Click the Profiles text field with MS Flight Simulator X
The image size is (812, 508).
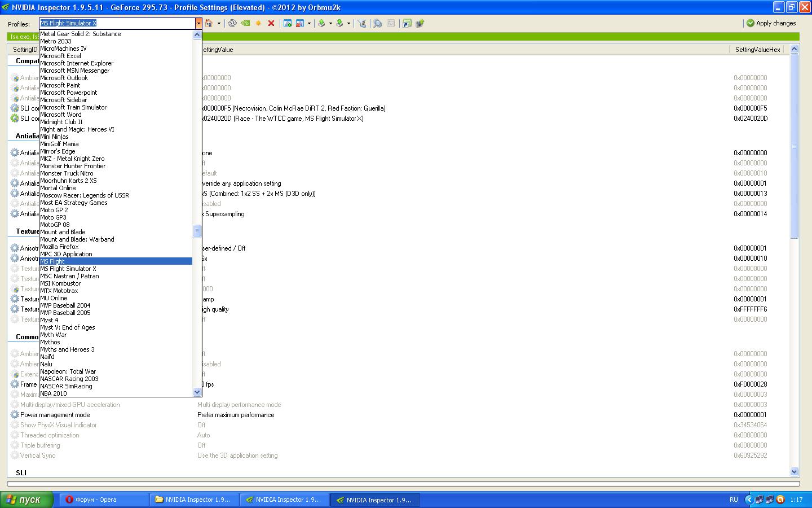tap(117, 23)
